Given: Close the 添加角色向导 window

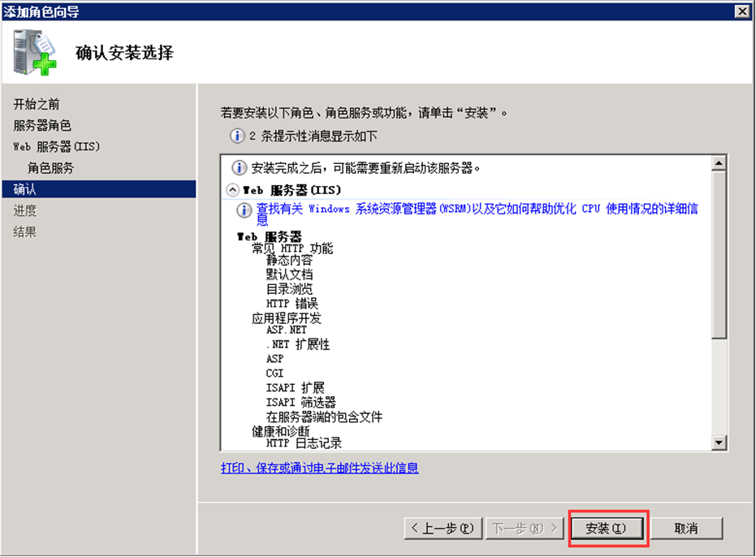Looking at the screenshot, I should (x=741, y=11).
